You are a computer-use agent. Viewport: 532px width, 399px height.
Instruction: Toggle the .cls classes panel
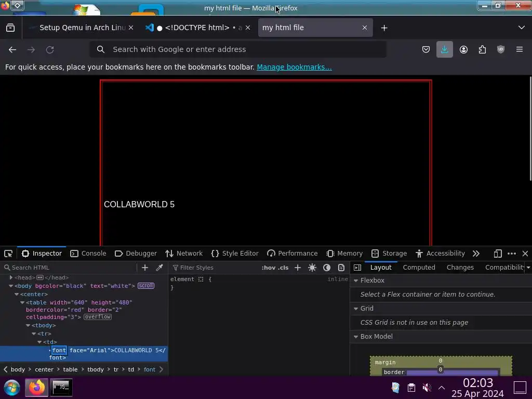click(283, 268)
